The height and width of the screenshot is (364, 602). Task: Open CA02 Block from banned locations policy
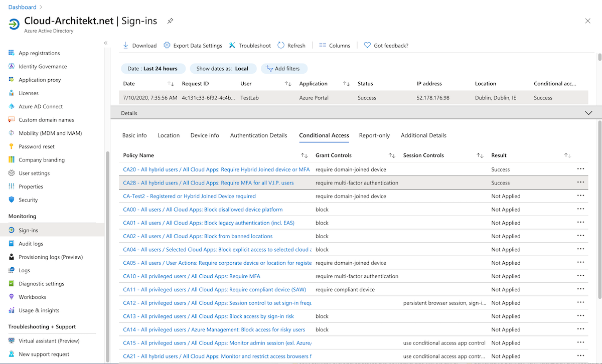click(x=198, y=236)
